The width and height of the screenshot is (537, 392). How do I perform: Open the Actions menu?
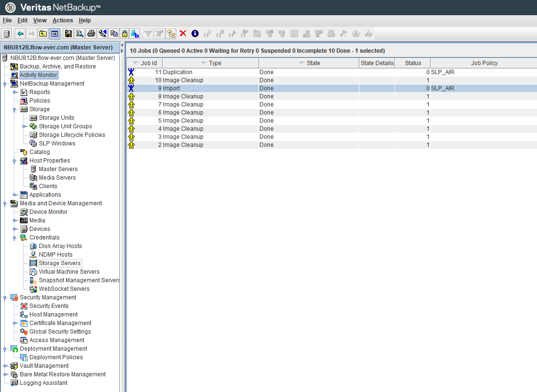(x=63, y=20)
